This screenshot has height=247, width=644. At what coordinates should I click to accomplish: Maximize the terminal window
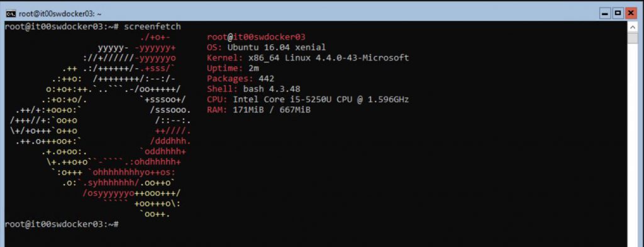tap(618, 14)
